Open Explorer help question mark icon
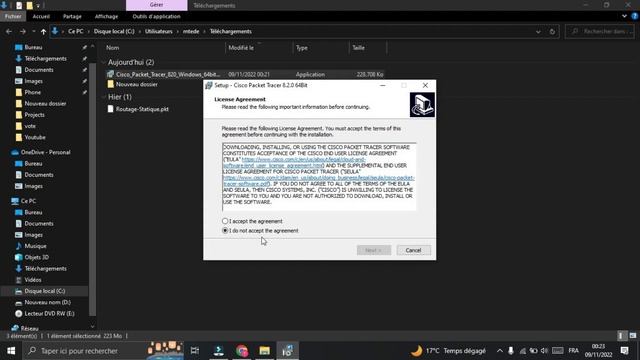Viewport: 640px width, 360px height. (x=635, y=16)
